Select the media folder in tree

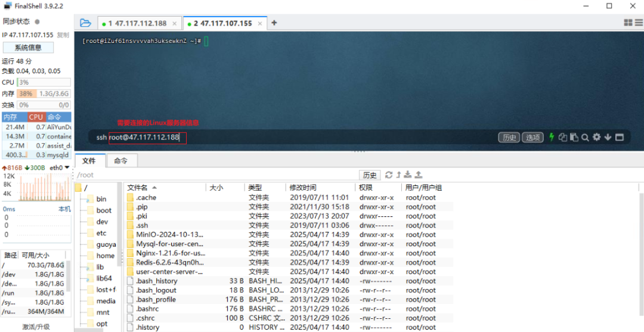pos(106,301)
